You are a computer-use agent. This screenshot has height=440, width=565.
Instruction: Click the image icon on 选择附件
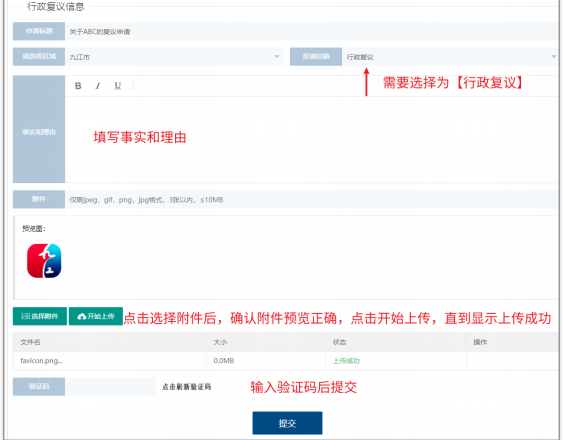pyautogui.click(x=26, y=316)
